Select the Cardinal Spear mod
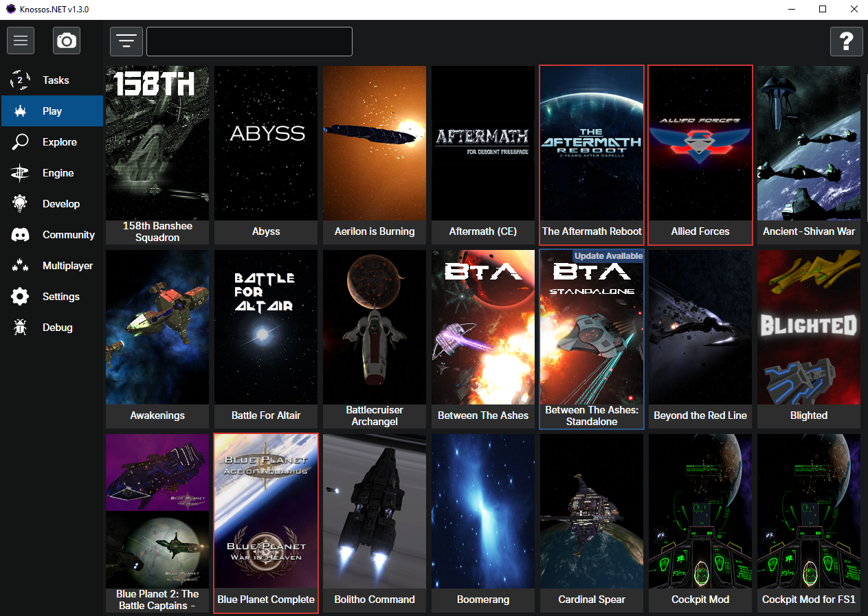 click(x=592, y=523)
